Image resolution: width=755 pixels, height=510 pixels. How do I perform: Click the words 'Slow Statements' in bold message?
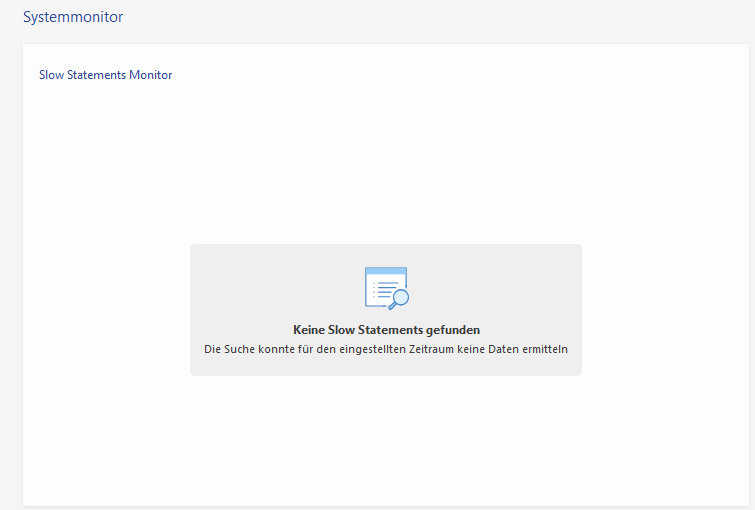[x=377, y=329]
